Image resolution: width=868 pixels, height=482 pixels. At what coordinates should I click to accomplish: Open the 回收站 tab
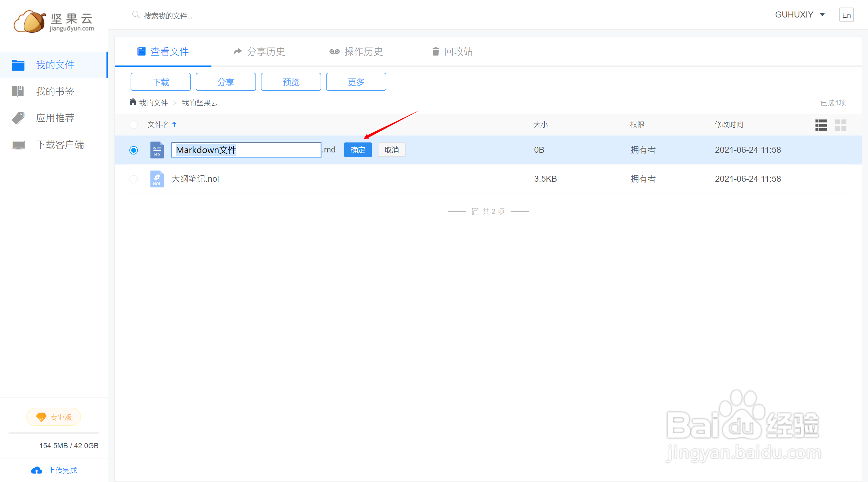point(452,52)
